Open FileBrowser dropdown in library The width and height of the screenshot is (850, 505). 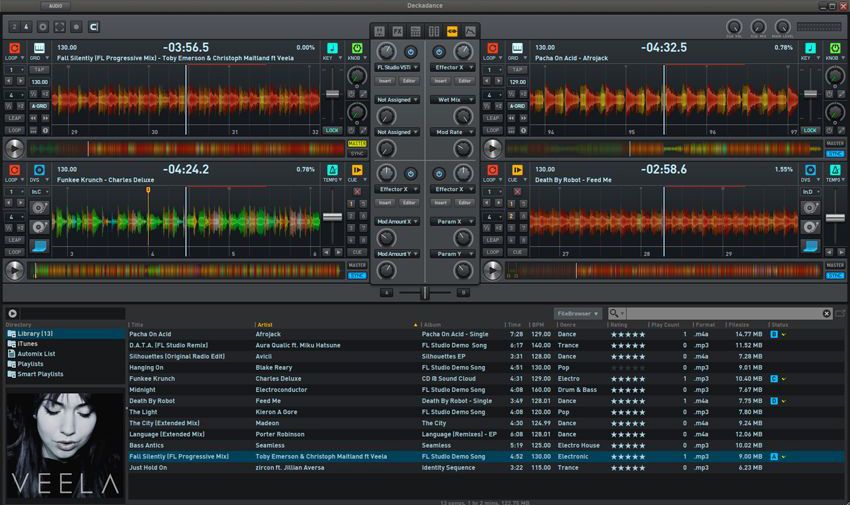click(x=578, y=314)
